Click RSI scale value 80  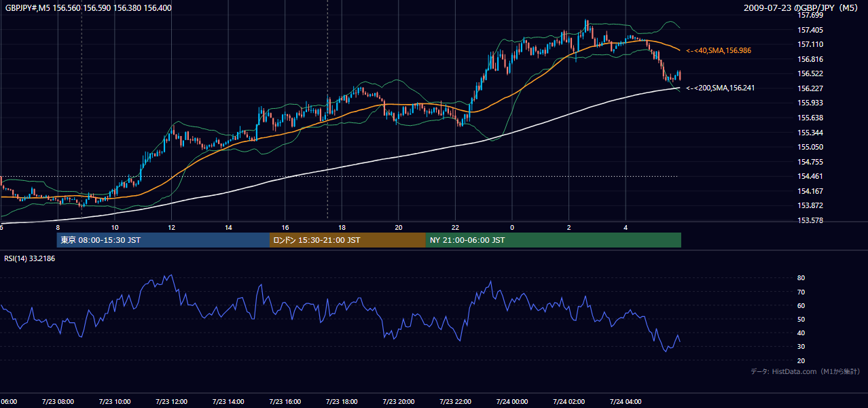(x=801, y=278)
